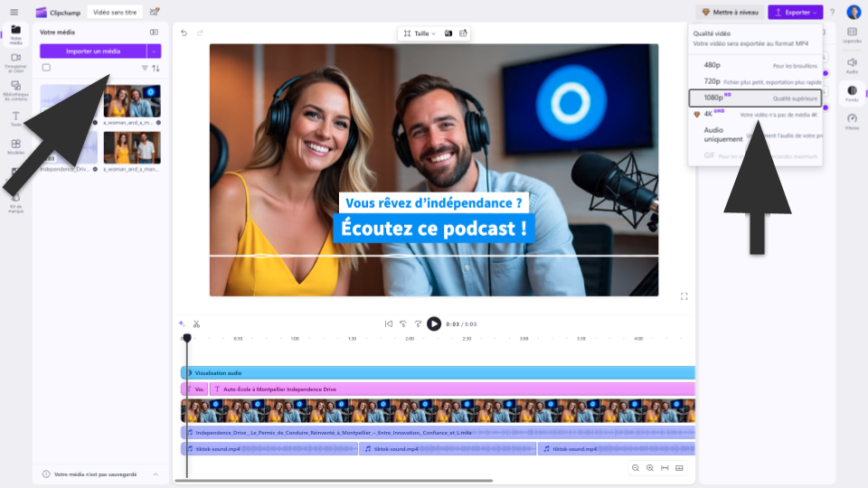Choose 480p export quality

pyautogui.click(x=755, y=65)
